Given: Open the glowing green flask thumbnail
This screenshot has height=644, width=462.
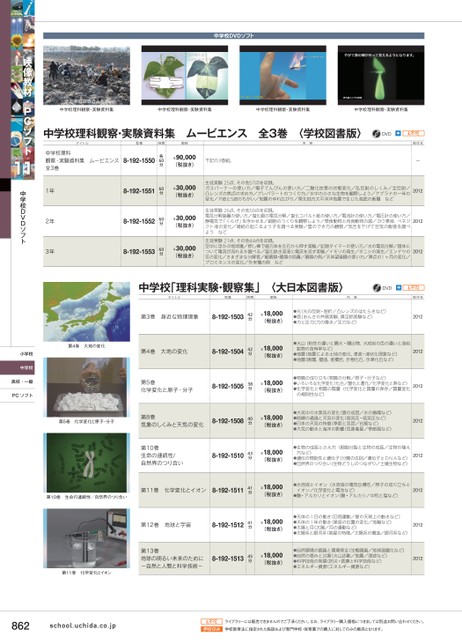Looking at the screenshot, I should [x=381, y=75].
